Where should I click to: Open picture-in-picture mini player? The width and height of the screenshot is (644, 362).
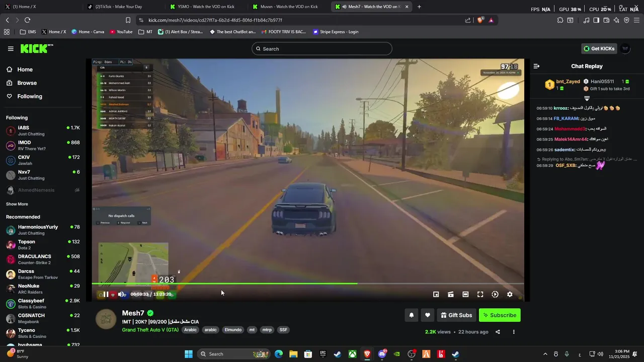click(436, 295)
